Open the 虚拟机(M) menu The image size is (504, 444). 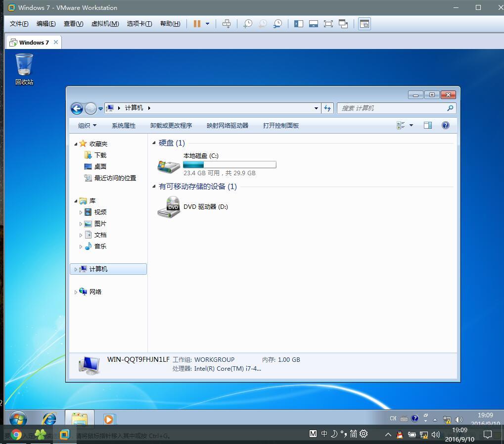coord(105,24)
